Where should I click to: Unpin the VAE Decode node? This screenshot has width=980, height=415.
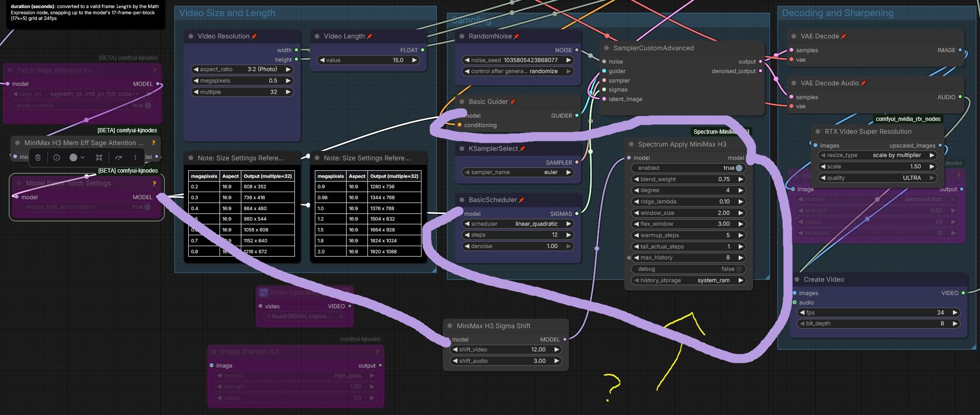(843, 37)
